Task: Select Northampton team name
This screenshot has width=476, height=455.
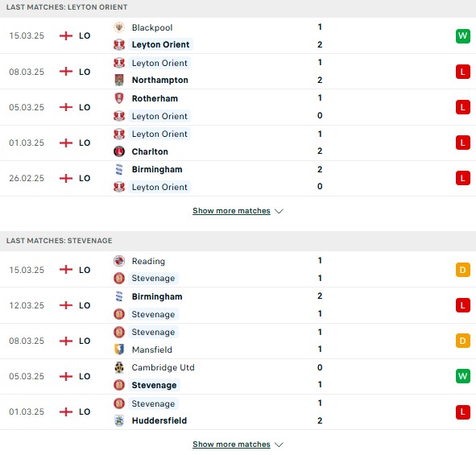Action: [160, 80]
